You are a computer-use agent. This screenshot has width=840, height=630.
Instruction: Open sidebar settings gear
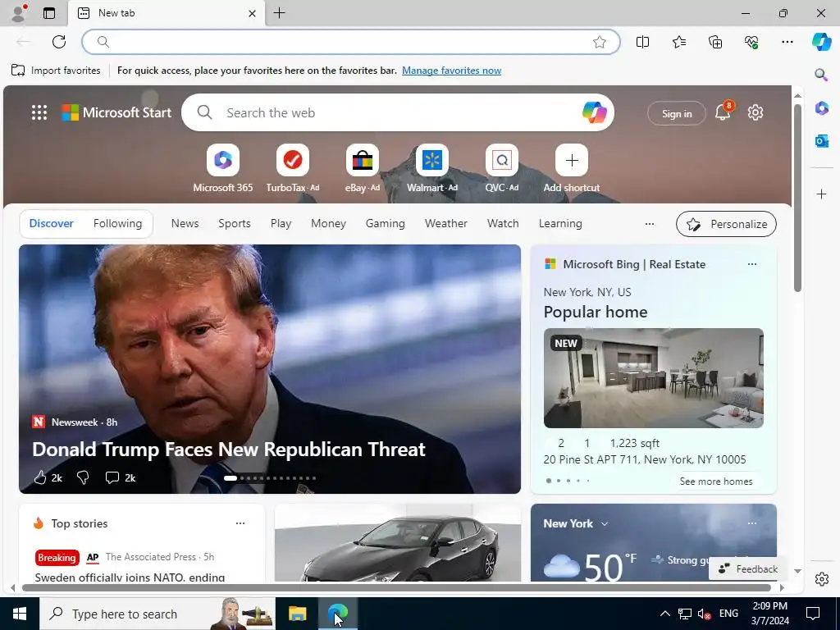821,579
